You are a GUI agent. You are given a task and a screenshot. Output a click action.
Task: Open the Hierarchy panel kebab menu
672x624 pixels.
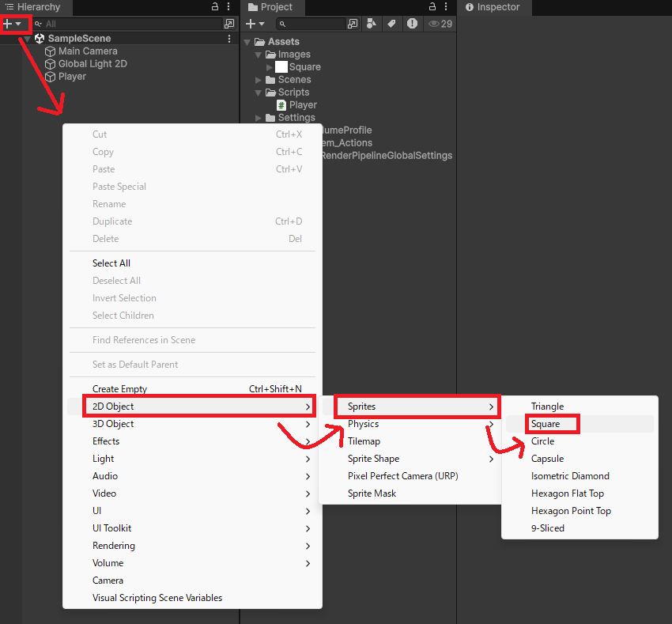tap(229, 7)
